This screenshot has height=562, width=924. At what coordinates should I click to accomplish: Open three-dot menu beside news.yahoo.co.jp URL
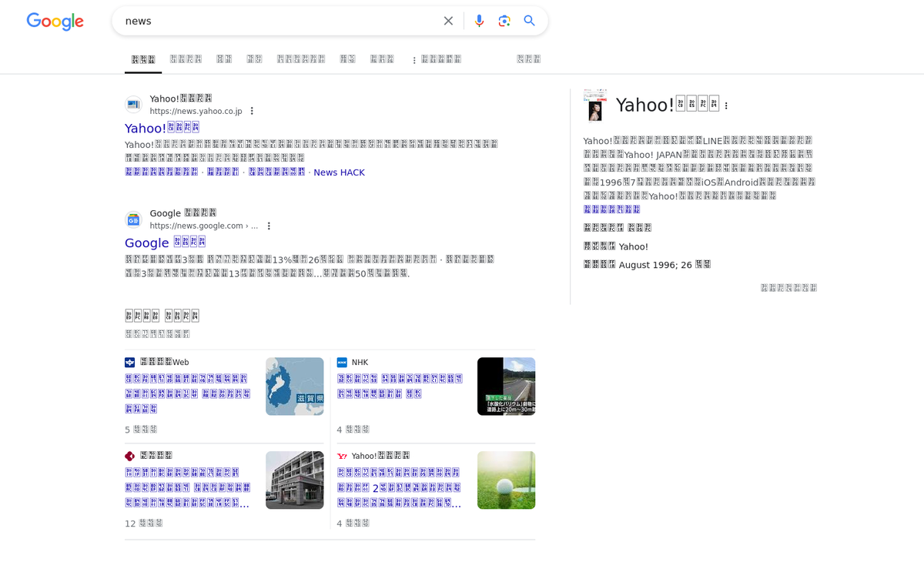pyautogui.click(x=252, y=111)
